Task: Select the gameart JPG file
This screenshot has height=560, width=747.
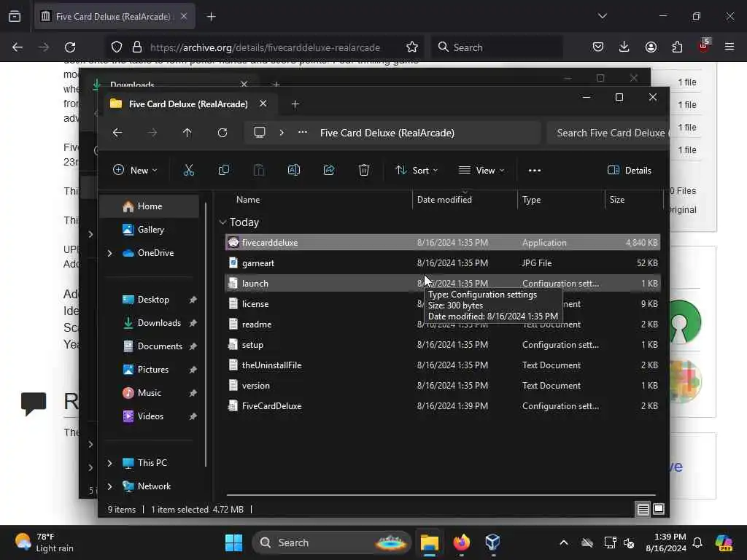Action: coord(442,262)
